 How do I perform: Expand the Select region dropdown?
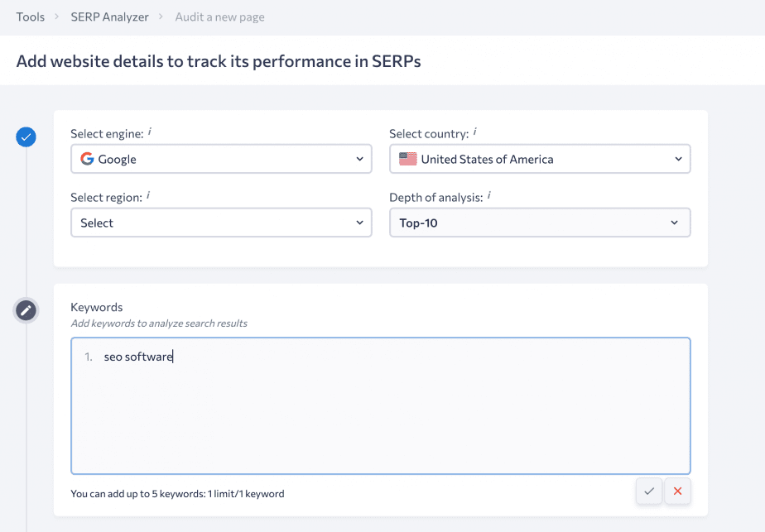coord(221,223)
